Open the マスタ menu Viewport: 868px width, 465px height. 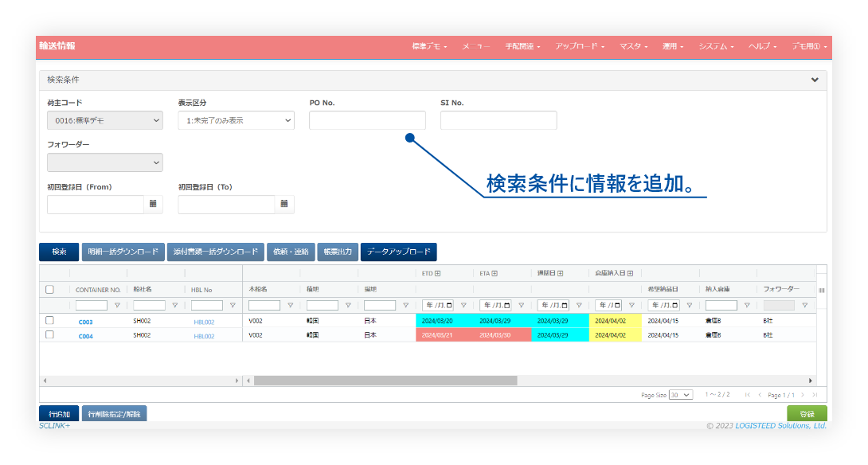pyautogui.click(x=633, y=47)
